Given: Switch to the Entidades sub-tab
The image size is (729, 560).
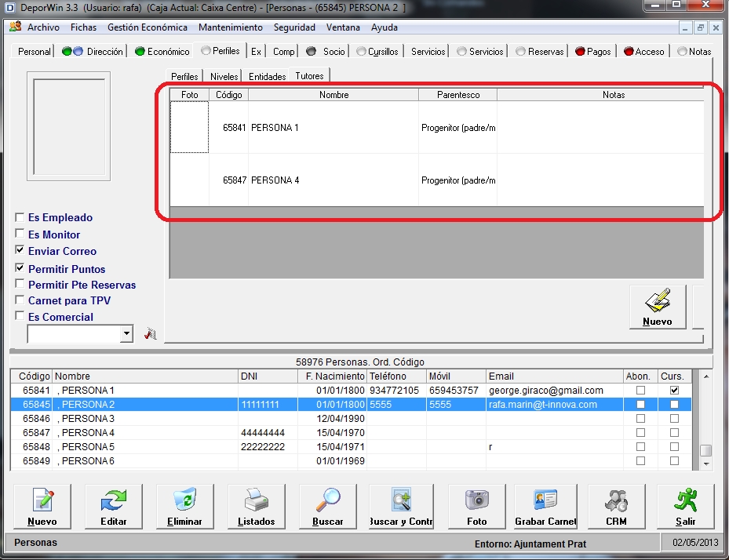Looking at the screenshot, I should click(267, 76).
